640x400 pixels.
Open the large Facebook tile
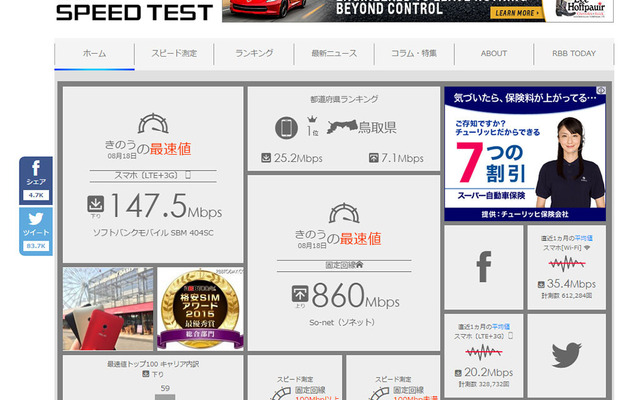pos(484,267)
